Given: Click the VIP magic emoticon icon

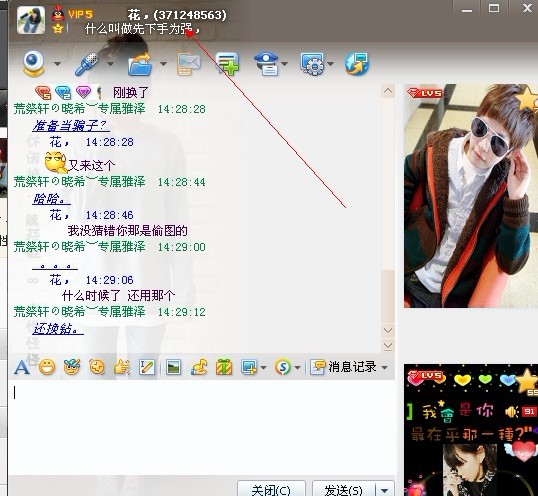Looking at the screenshot, I should pyautogui.click(x=72, y=367).
